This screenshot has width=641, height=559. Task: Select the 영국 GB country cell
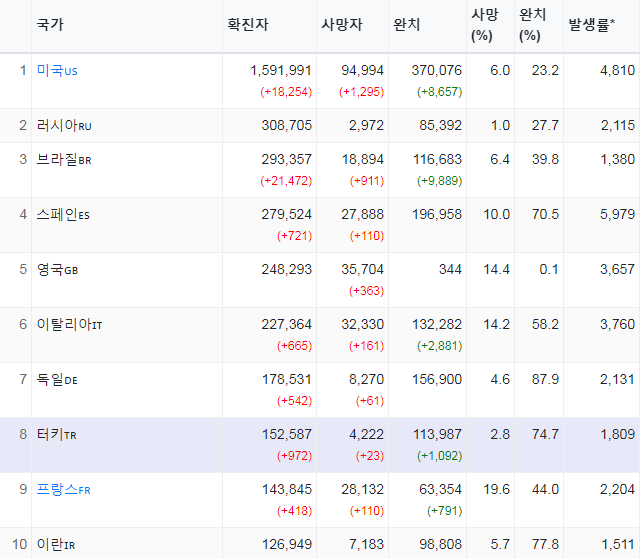point(57,270)
